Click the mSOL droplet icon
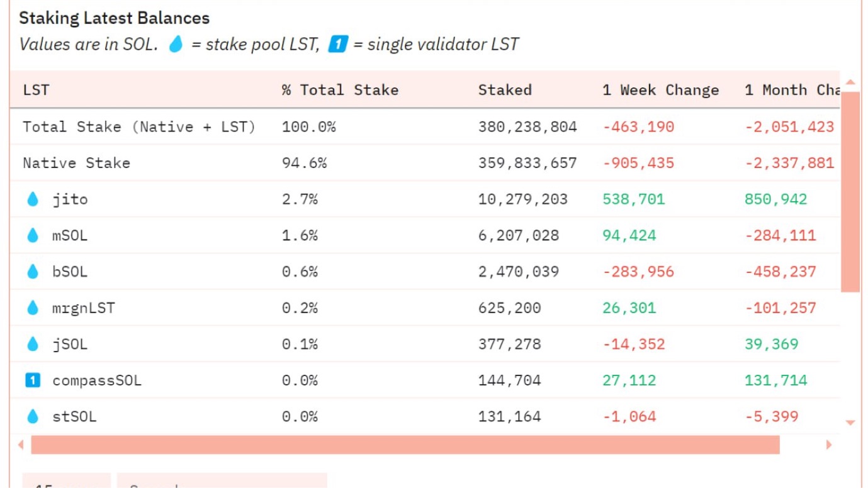This screenshot has height=488, width=868. 33,236
